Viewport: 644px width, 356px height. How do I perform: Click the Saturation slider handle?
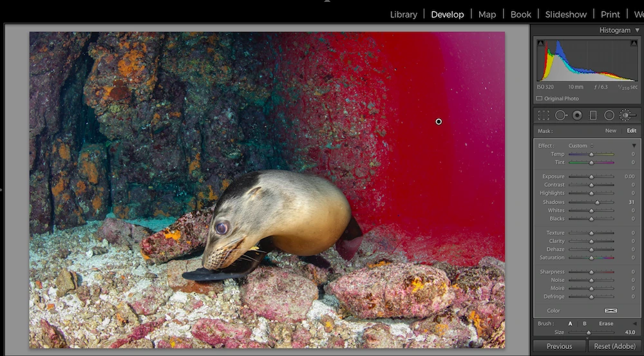coord(591,258)
